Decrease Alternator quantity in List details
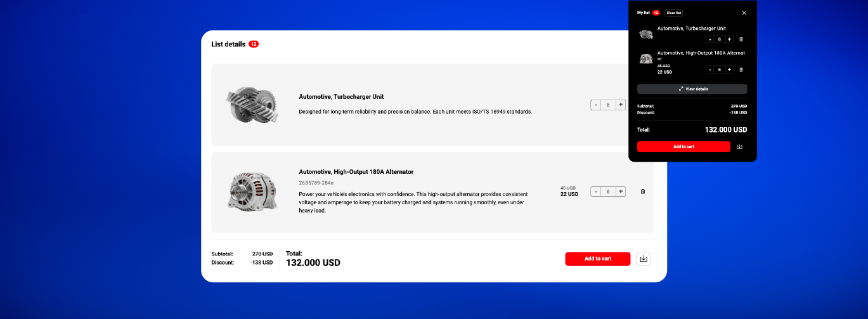This screenshot has width=868, height=319. (596, 192)
